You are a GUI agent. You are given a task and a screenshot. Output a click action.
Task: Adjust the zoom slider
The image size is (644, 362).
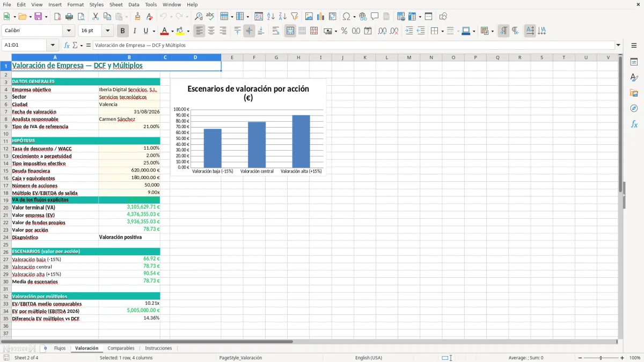pyautogui.click(x=601, y=358)
